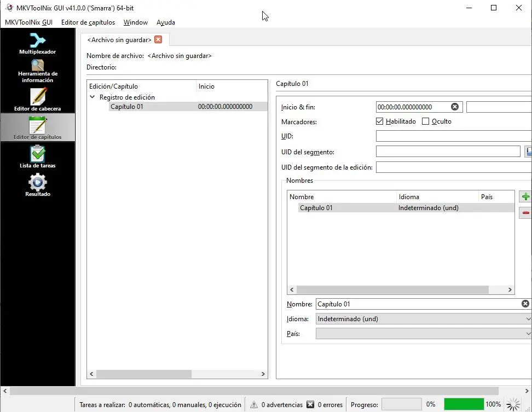Select the Editor de capítulos tool

[x=37, y=127]
